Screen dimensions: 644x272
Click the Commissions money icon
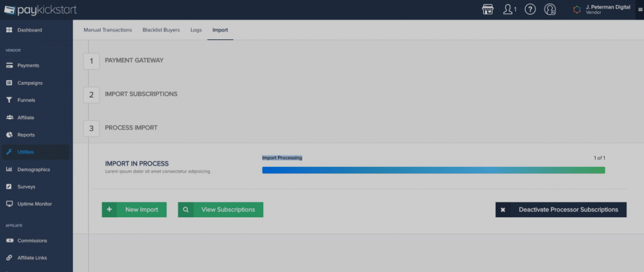click(9, 240)
